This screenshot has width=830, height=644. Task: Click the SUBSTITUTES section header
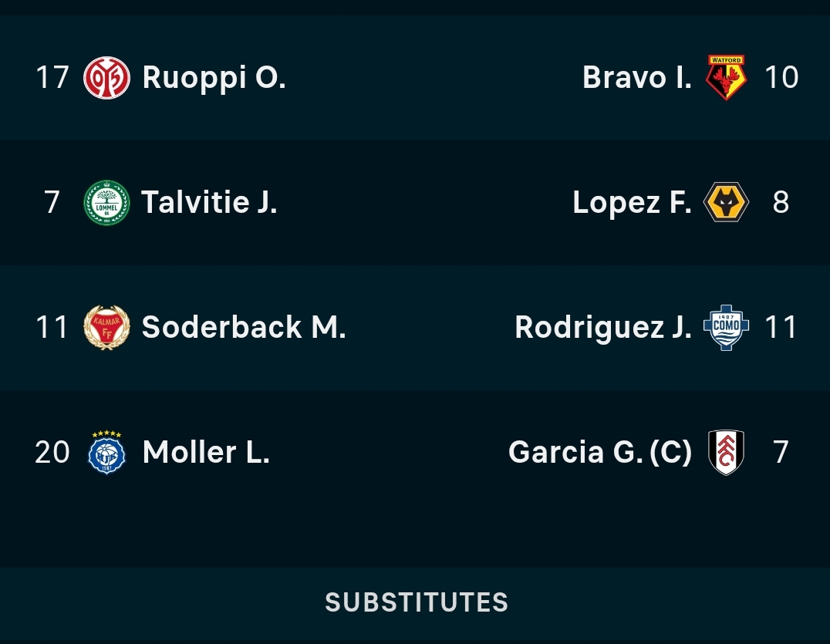[x=417, y=602]
